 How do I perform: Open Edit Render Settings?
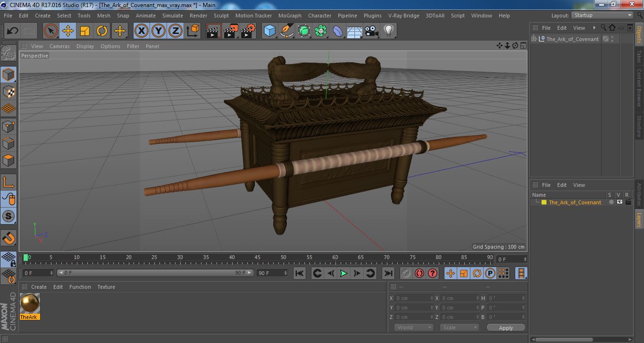248,31
